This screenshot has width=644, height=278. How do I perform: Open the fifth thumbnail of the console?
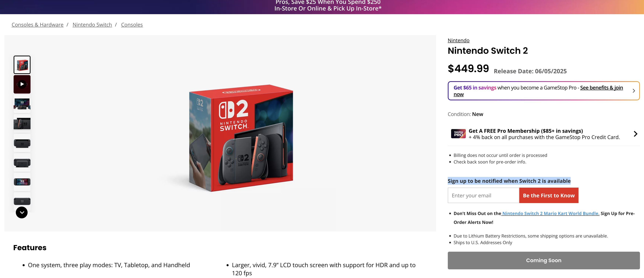pos(22,143)
